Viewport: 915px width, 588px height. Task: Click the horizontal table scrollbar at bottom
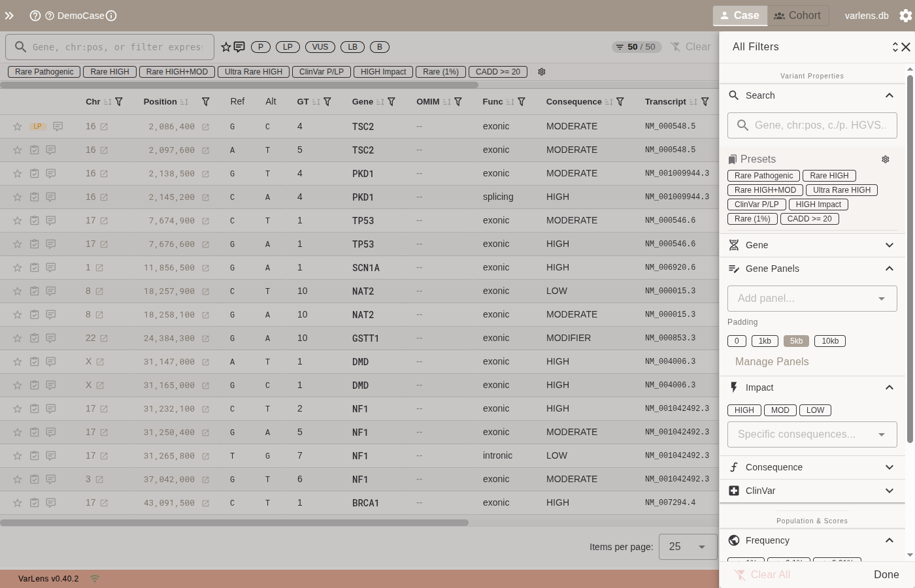tap(234, 523)
